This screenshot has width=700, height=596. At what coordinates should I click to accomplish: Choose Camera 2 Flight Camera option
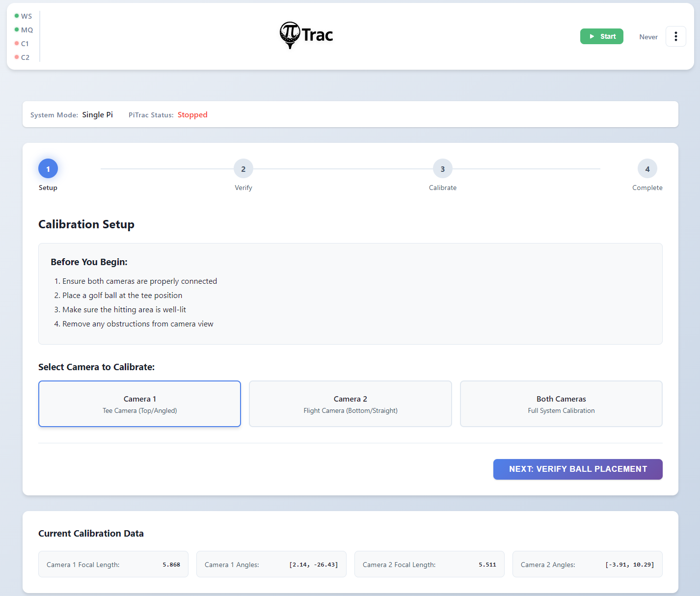[350, 404]
